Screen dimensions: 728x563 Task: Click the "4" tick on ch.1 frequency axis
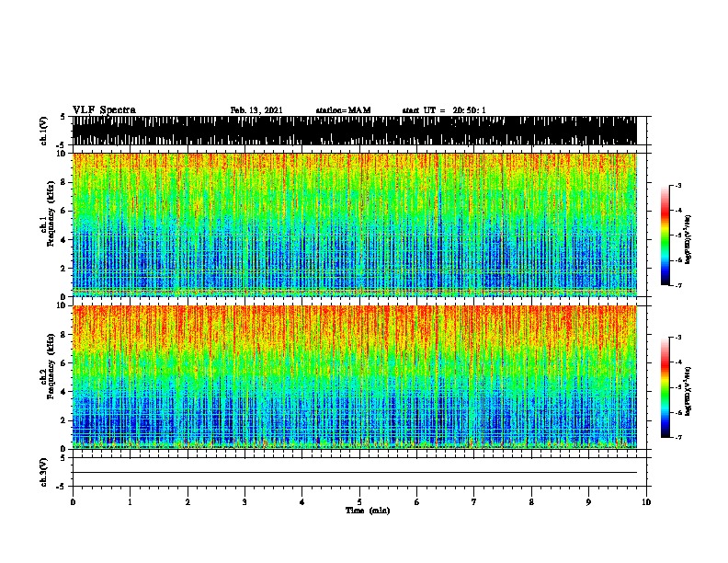tap(64, 240)
